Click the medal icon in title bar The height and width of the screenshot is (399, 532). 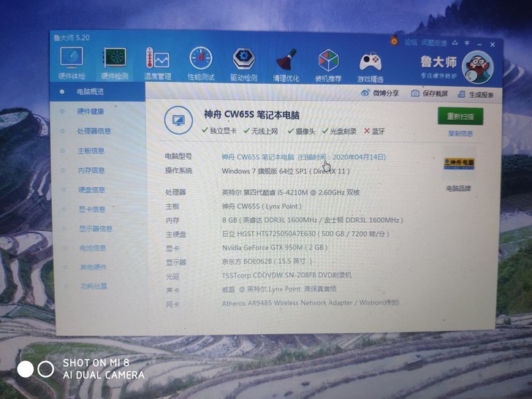click(394, 41)
